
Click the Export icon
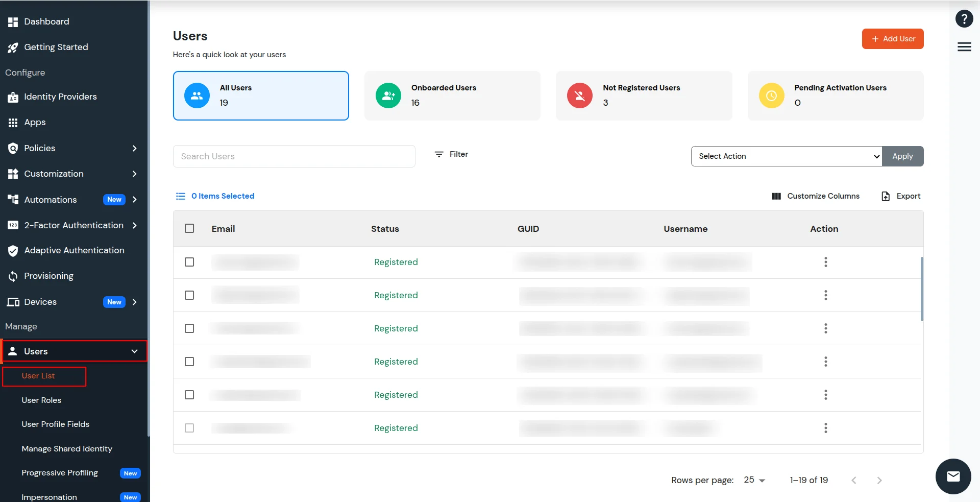(x=885, y=196)
